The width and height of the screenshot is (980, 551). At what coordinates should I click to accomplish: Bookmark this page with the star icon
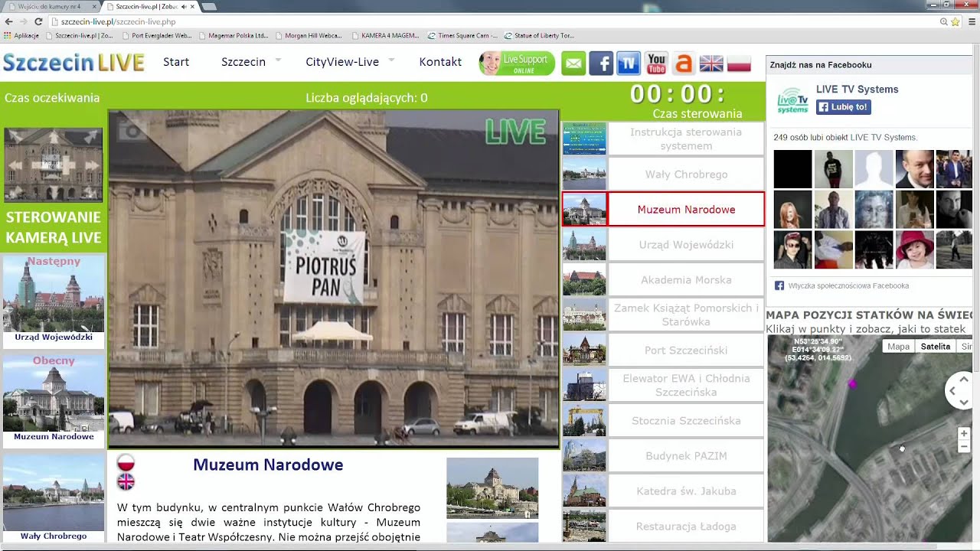[x=955, y=22]
